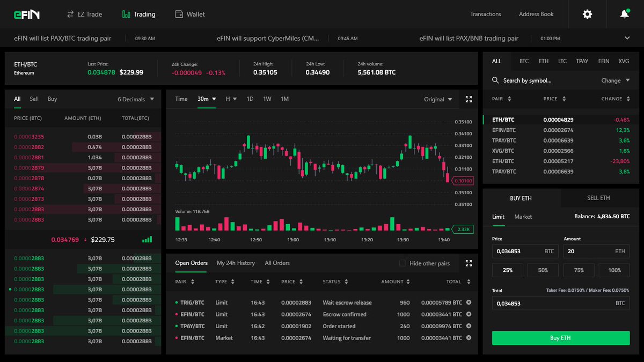Image resolution: width=644 pixels, height=362 pixels.
Task: Expand the news ticker chevron
Action: (x=627, y=38)
